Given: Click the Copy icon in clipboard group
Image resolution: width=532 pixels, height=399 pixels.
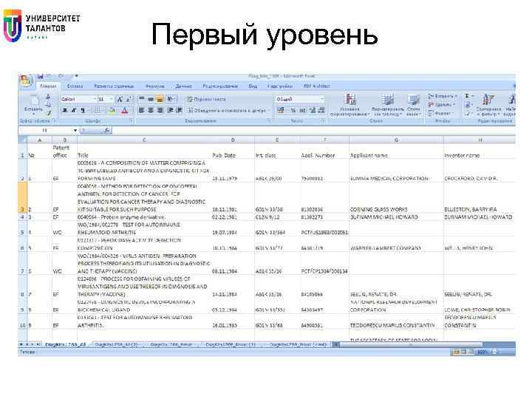Looking at the screenshot, I should click(x=48, y=104).
